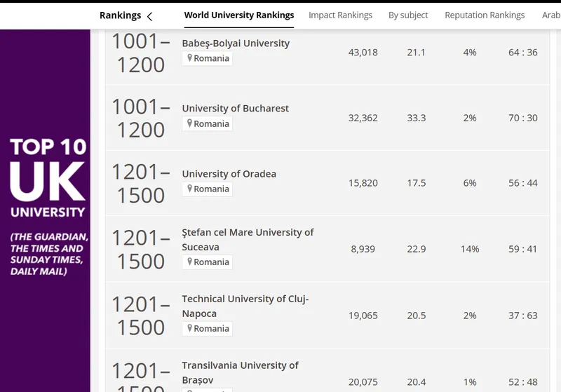
Task: Open Technical University of Cluj-Napoca link
Action: 245,306
